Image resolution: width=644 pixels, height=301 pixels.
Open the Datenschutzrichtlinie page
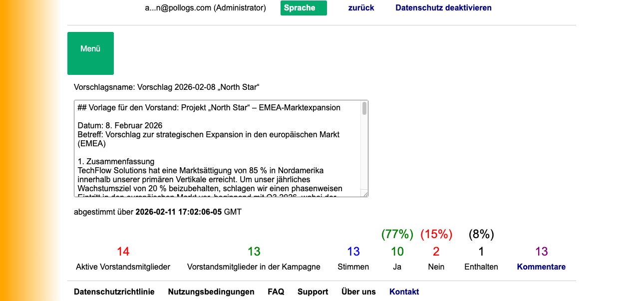[114, 292]
